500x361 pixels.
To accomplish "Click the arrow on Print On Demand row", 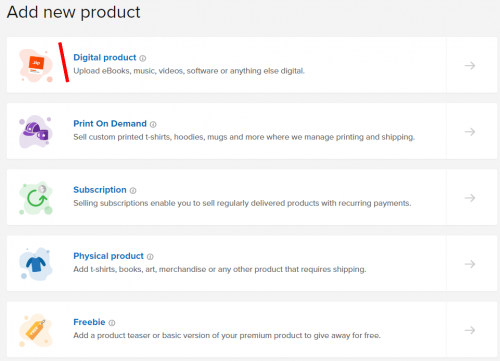I will click(470, 132).
